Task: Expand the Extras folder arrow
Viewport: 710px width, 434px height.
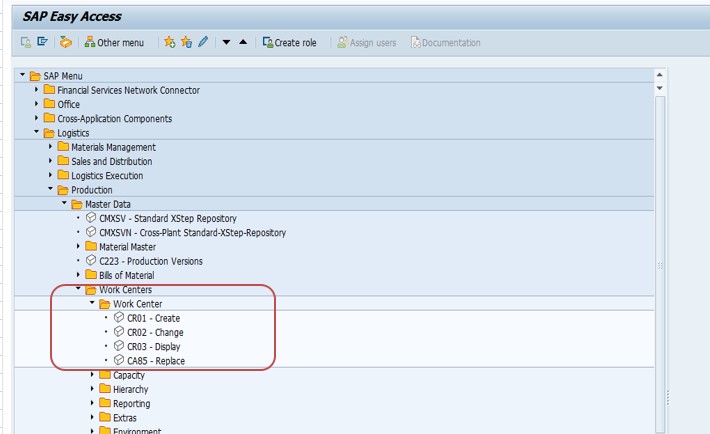Action: pos(92,417)
